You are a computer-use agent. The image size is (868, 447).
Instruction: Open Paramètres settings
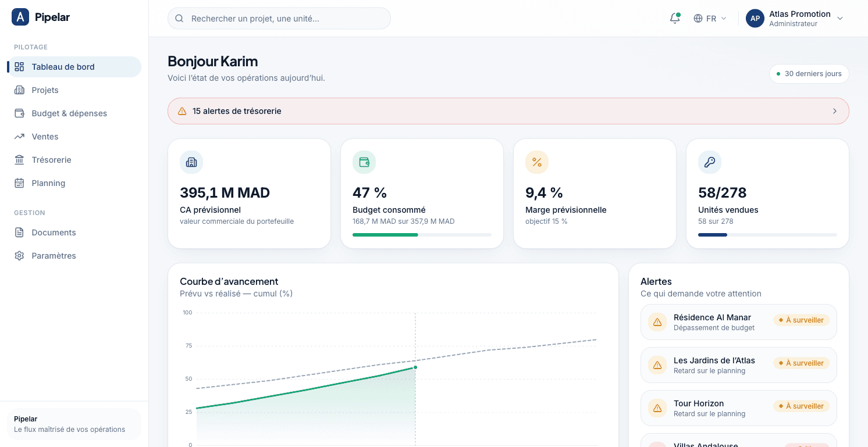click(x=74, y=256)
